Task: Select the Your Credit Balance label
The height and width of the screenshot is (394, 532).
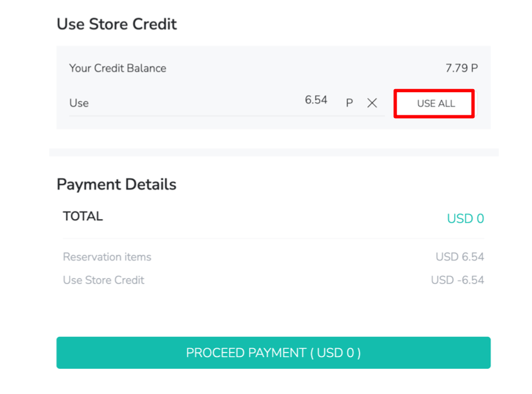Action: point(117,68)
